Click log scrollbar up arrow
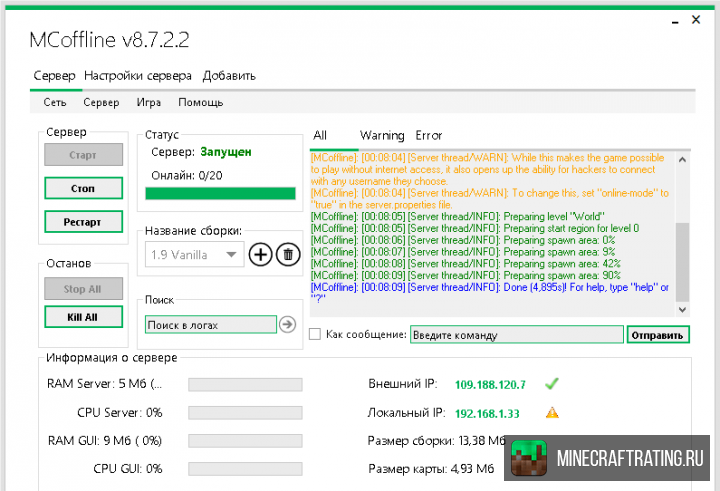 point(682,159)
